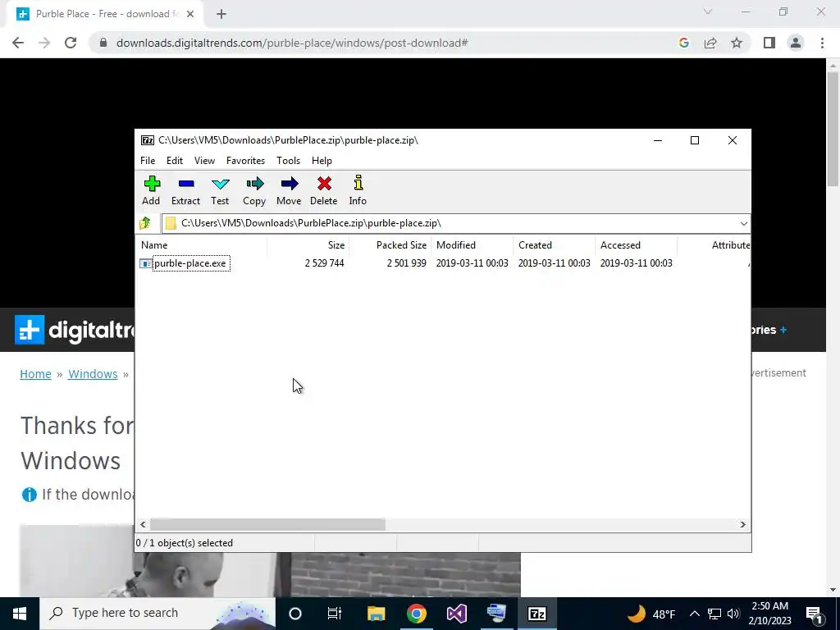Screen dimensions: 840x630
Task: Click horizontal scrollbar right arrow in 7-Zip
Action: 743,524
